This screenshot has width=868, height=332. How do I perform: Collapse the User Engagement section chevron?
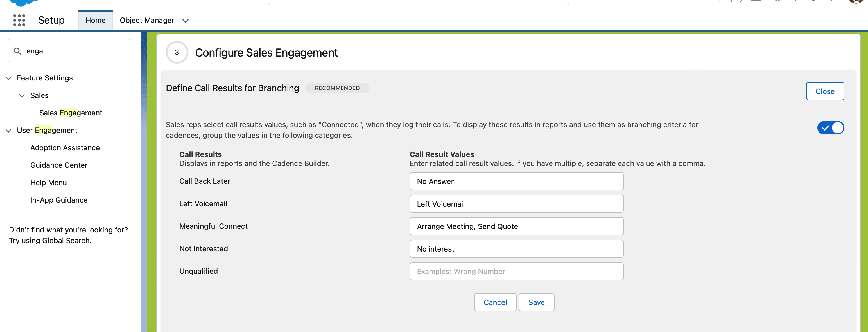point(8,131)
